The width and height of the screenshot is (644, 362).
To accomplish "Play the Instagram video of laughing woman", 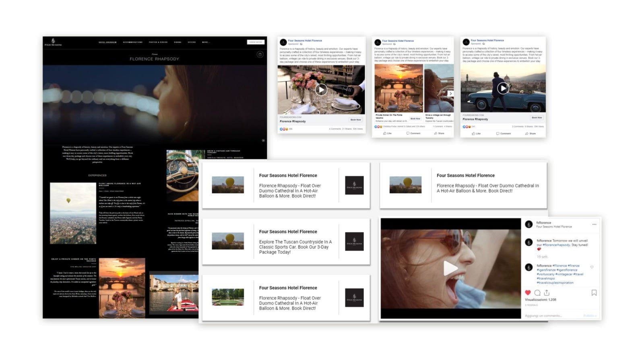I will coord(450,268).
